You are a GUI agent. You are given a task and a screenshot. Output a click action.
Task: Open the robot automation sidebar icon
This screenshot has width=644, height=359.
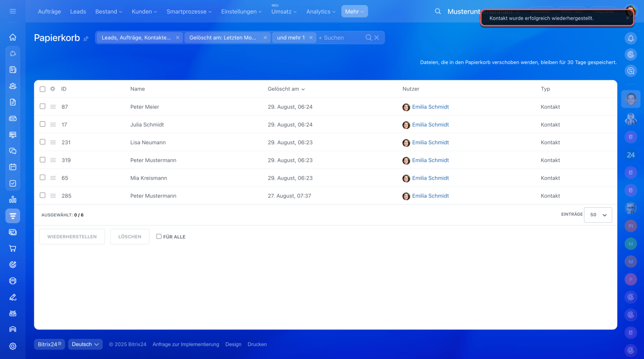(13, 313)
